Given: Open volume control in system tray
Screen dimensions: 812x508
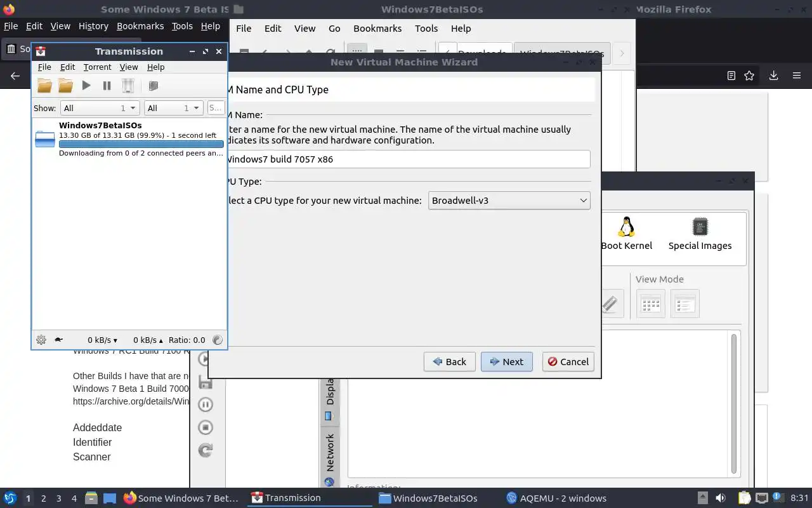Looking at the screenshot, I should click(x=721, y=498).
